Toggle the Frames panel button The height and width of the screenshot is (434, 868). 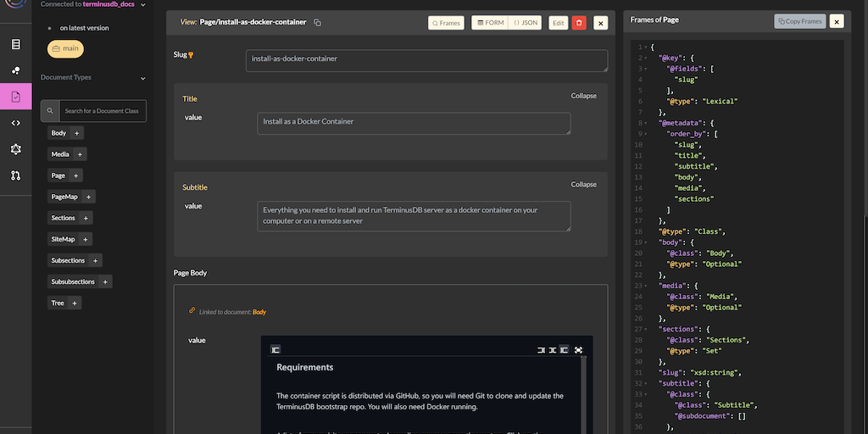point(446,23)
